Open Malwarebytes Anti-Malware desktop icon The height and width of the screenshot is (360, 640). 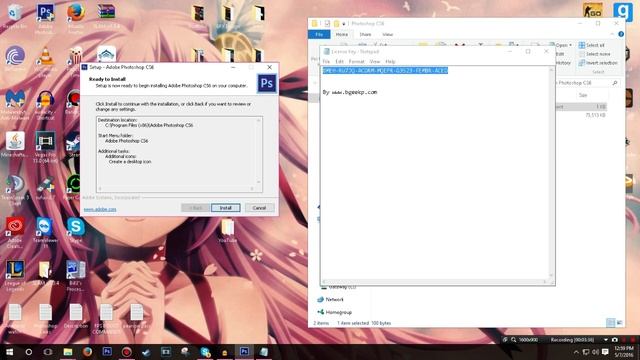[x=15, y=104]
